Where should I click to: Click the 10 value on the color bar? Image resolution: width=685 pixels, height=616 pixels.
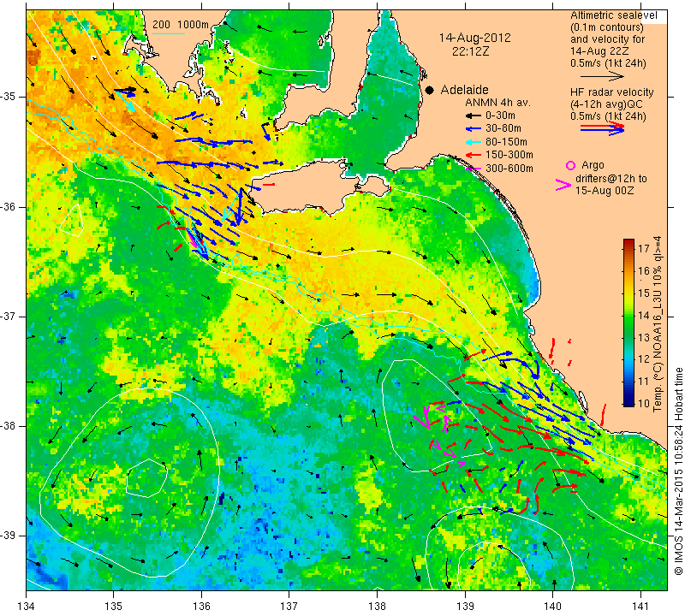(x=644, y=402)
